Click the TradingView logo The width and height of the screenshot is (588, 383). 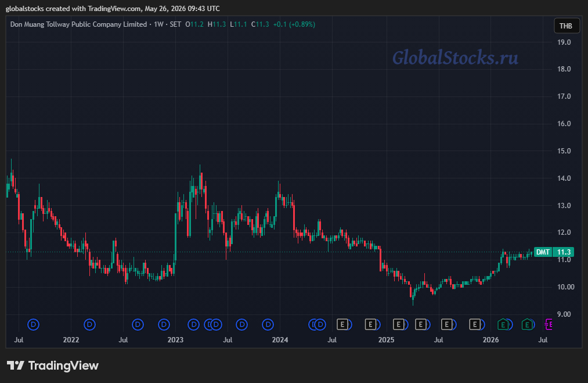[53, 366]
